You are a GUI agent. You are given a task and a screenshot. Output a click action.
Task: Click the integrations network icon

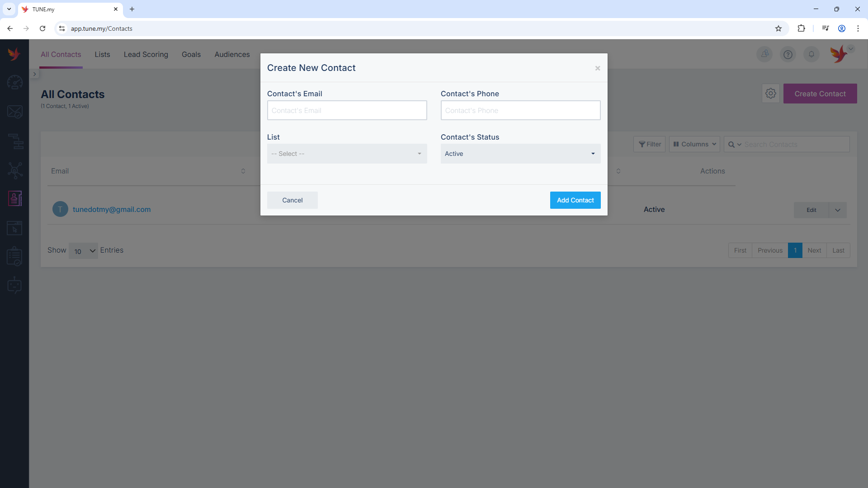click(14, 170)
